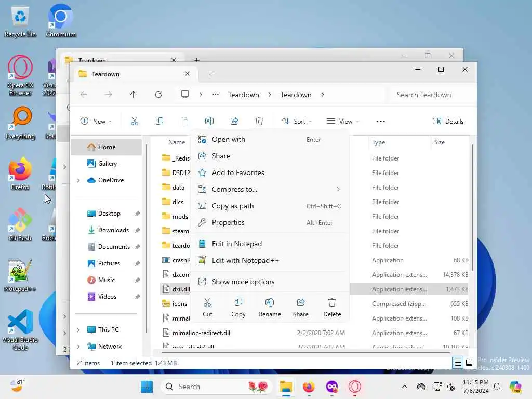Select Delete in context menu bottom row
The width and height of the screenshot is (532, 399).
pyautogui.click(x=332, y=308)
